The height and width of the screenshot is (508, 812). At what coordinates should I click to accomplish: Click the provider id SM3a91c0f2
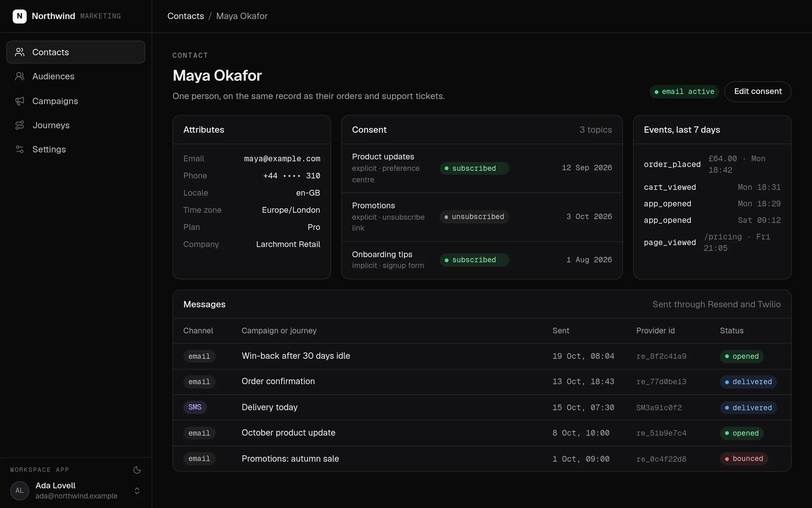point(659,408)
